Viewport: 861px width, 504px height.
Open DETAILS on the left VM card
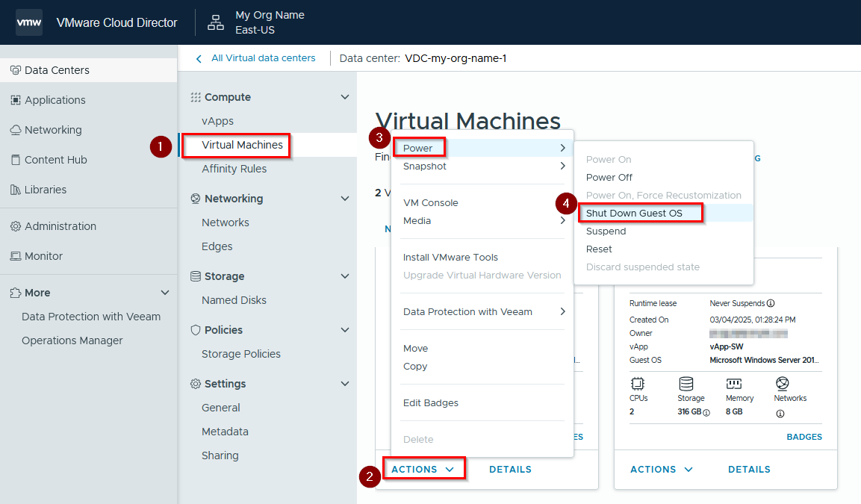510,470
